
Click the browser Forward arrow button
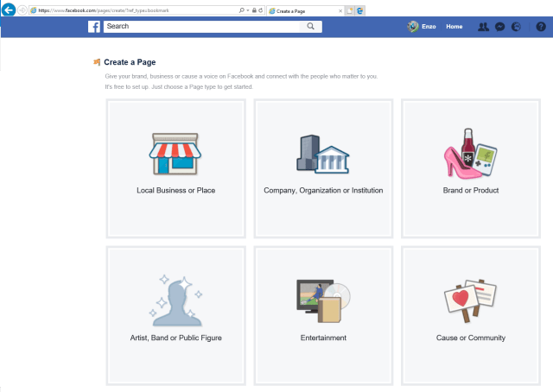click(x=22, y=10)
